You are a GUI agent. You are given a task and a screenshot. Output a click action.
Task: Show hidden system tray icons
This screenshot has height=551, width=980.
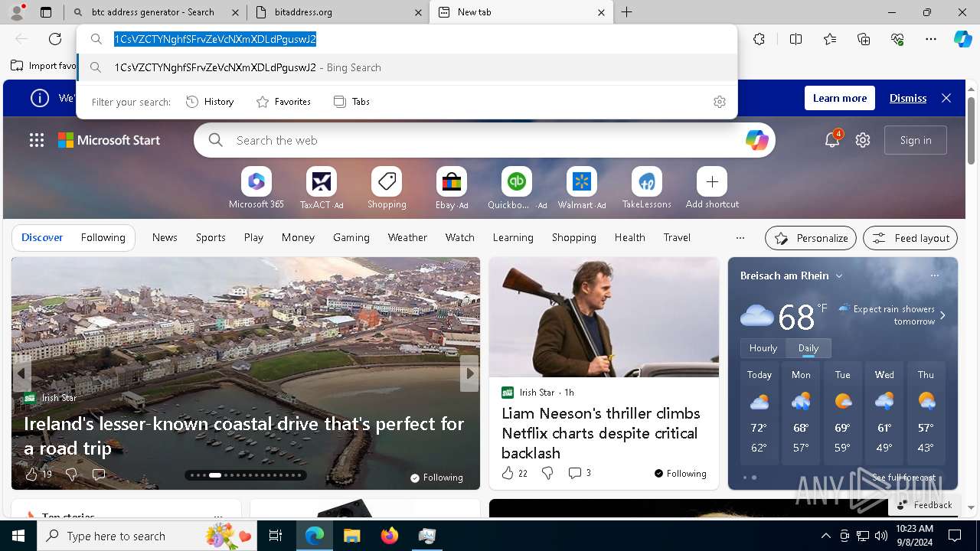pyautogui.click(x=825, y=536)
